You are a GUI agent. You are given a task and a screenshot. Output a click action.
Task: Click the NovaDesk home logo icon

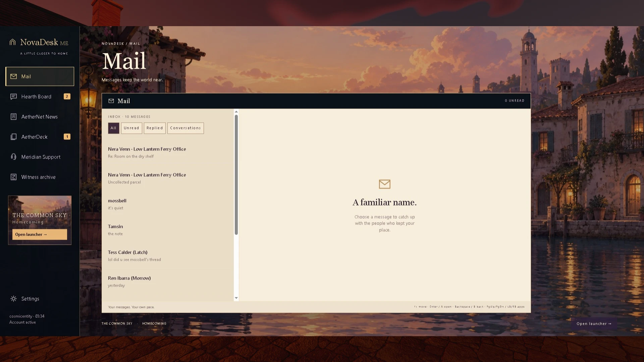[13, 42]
